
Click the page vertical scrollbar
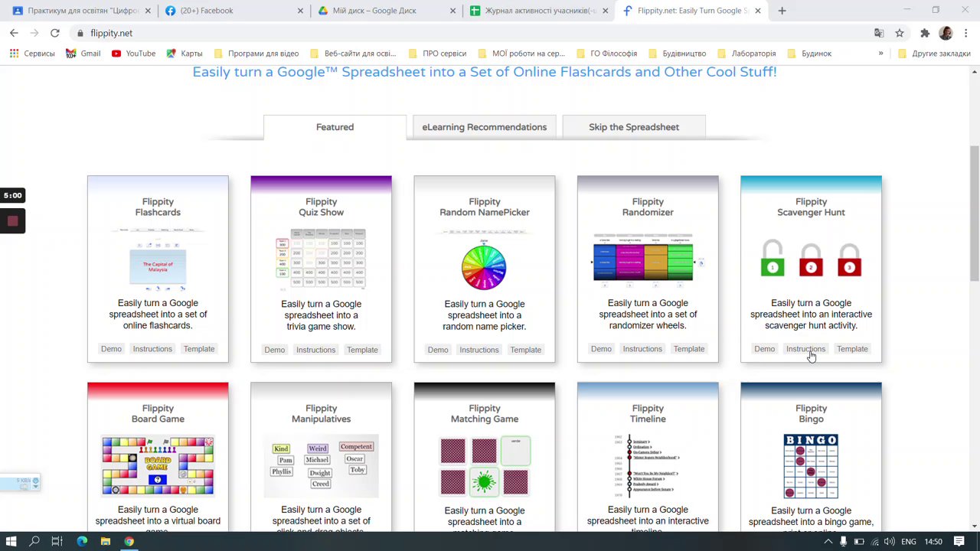974,214
